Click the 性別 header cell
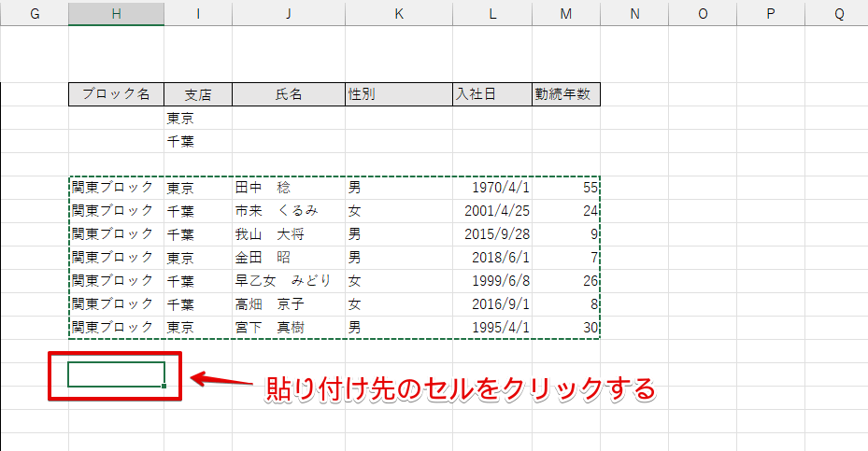The height and width of the screenshot is (451, 868). (398, 94)
